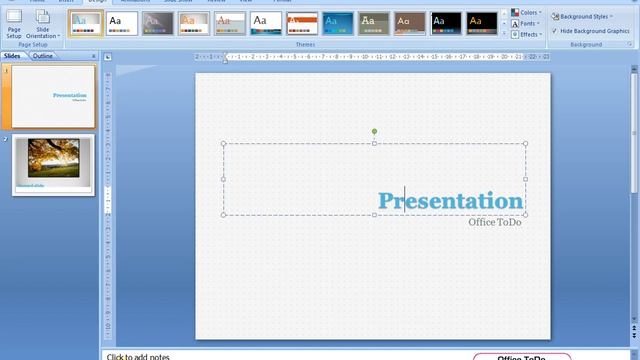Image resolution: width=640 pixels, height=360 pixels.
Task: Select slide 2 thumbnail with tree photo
Action: 53,165
